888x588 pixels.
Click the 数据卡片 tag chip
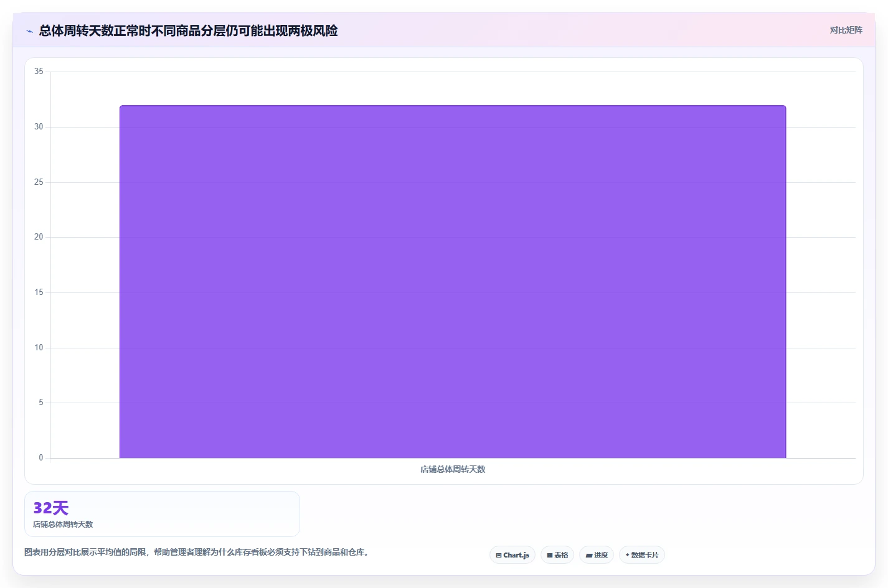(642, 555)
